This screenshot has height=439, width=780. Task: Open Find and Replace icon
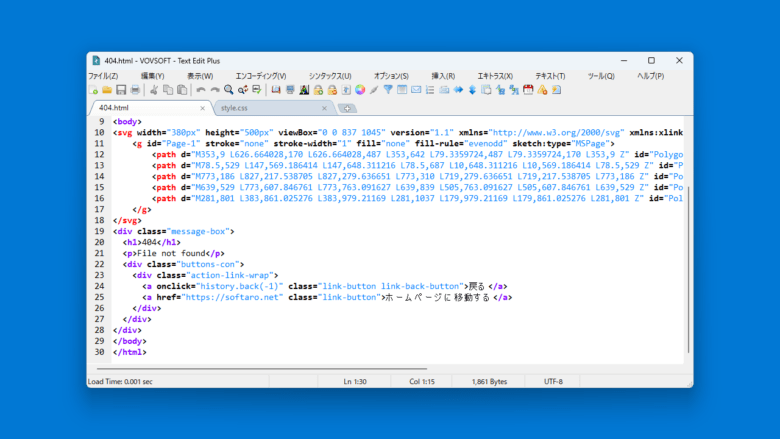(242, 90)
